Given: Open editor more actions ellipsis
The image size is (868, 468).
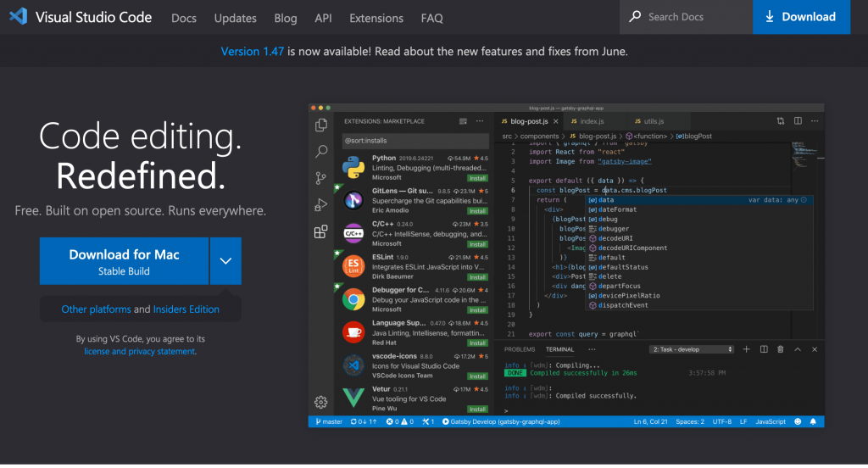Looking at the screenshot, I should (815, 121).
